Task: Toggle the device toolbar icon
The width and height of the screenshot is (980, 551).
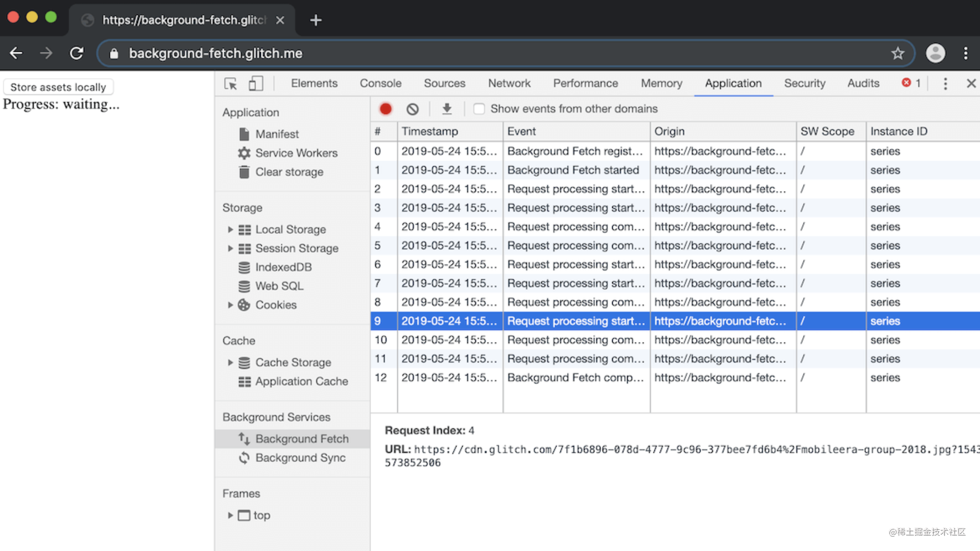Action: [256, 83]
